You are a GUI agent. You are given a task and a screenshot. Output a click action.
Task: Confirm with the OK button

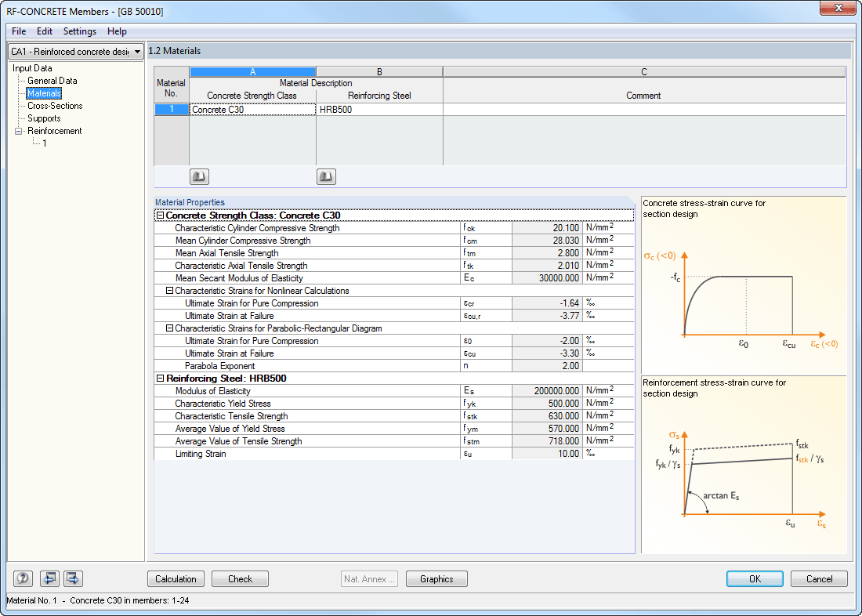tap(755, 578)
